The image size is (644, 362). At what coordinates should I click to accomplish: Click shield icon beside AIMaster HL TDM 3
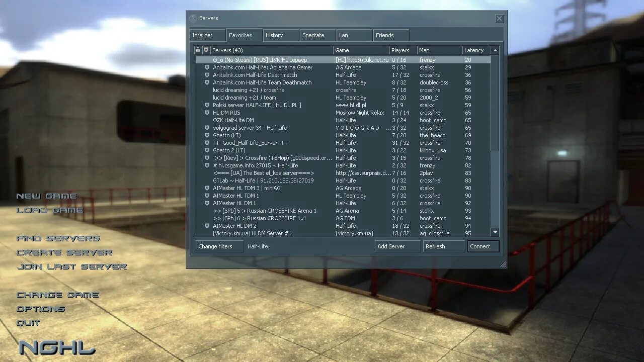point(207,188)
